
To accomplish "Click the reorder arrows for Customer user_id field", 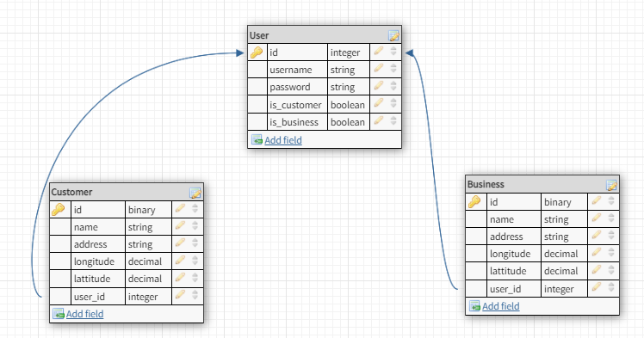I will click(195, 295).
